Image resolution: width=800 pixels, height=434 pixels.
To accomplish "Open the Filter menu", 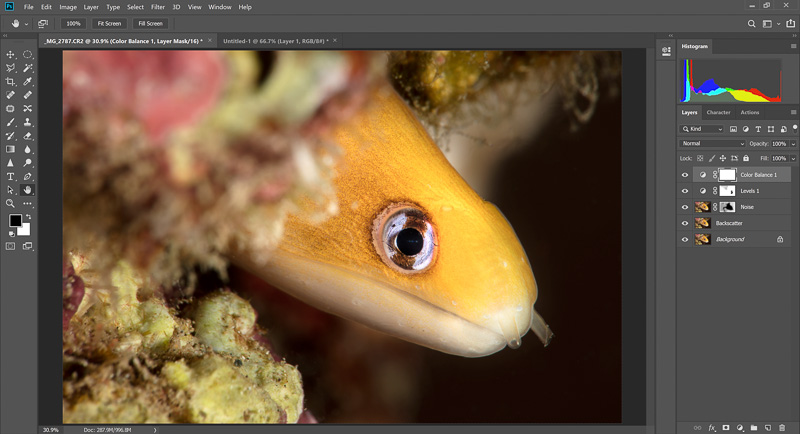I will (x=157, y=6).
